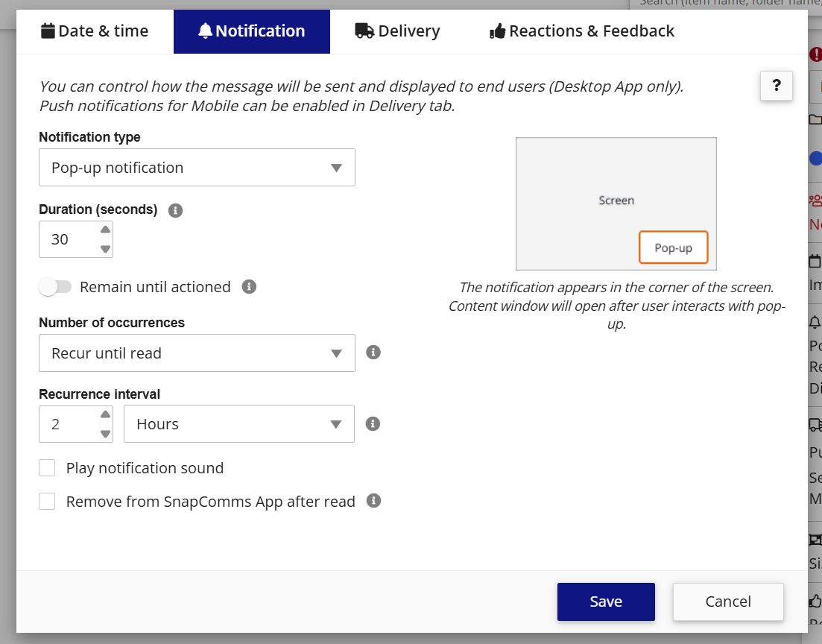Click the info icon beside Duration (seconds)
The height and width of the screenshot is (644, 822).
click(x=175, y=210)
